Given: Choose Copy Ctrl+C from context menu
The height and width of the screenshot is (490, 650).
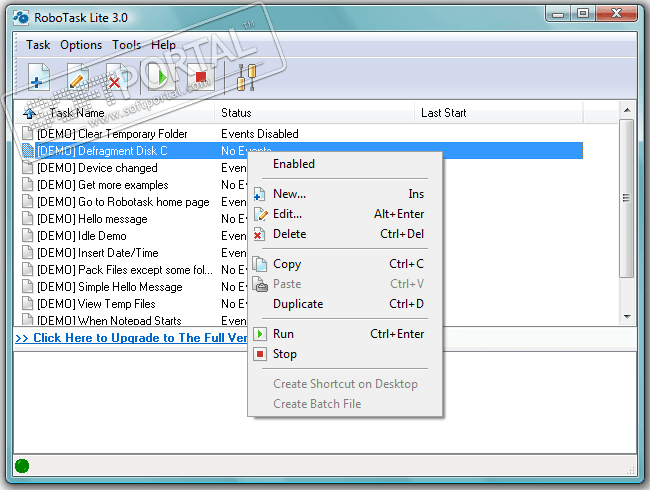Looking at the screenshot, I should pyautogui.click(x=345, y=264).
